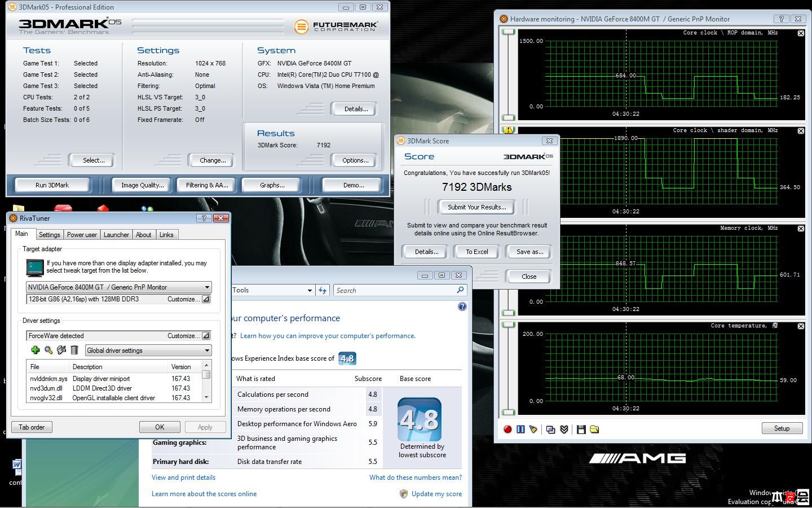Click Save as in the 3DMark Score dialog
The height and width of the screenshot is (508, 812).
point(529,252)
